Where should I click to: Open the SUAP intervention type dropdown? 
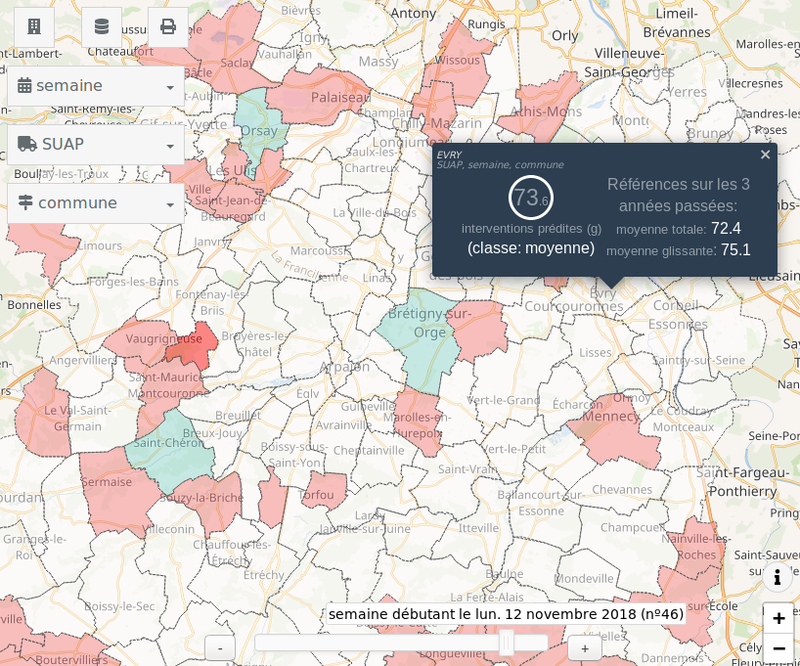click(x=96, y=145)
